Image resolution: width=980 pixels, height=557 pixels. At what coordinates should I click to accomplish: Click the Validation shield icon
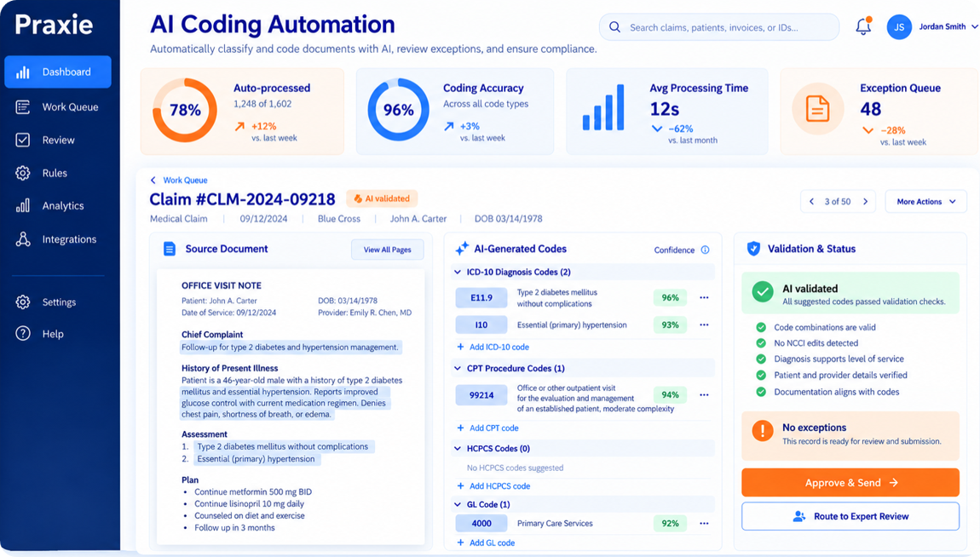click(x=754, y=249)
